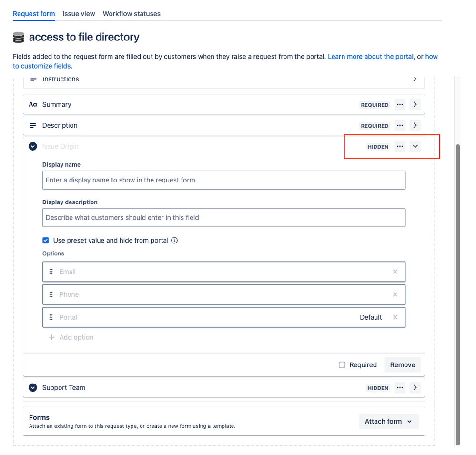The height and width of the screenshot is (455, 476).
Task: Click the REQUIRED badge on Description
Action: 375,126
